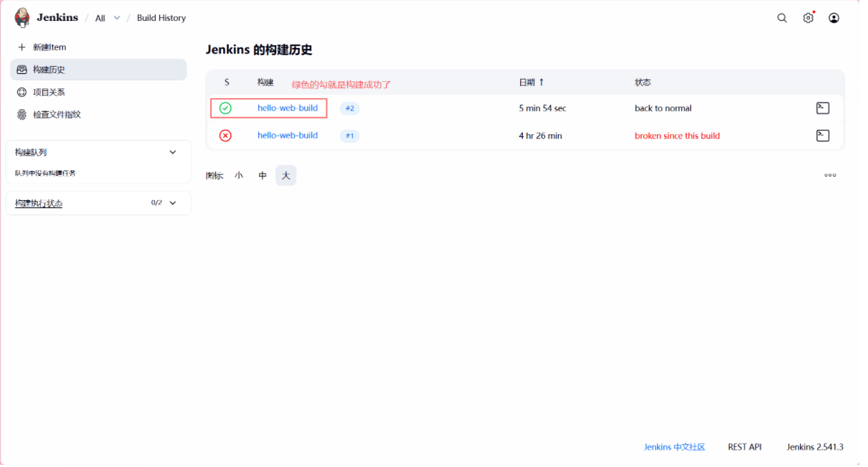Click the plus icon beside 新建Item
868x467 pixels.
(x=22, y=47)
